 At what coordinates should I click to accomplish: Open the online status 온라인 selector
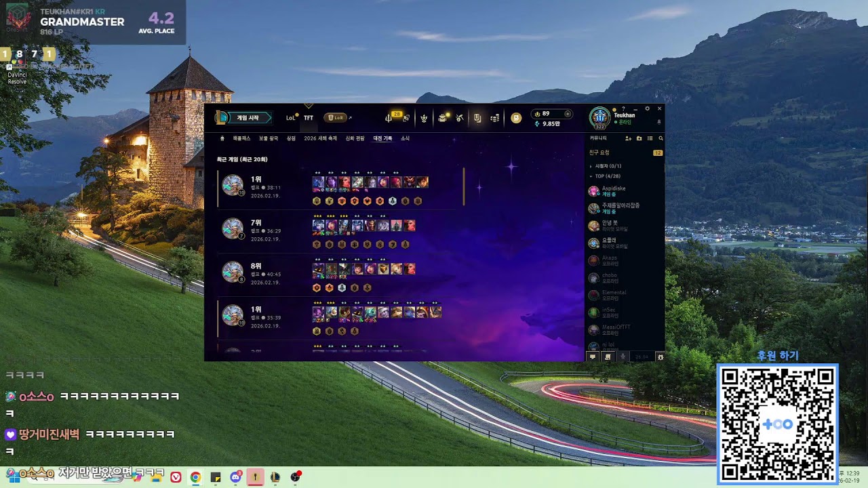pyautogui.click(x=622, y=122)
